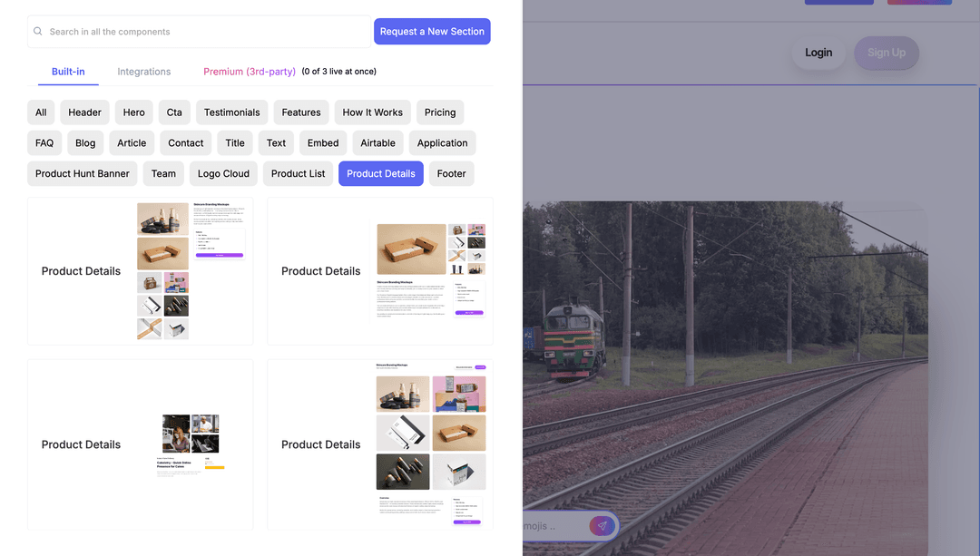
Task: Click the train photo on the page
Action: [x=725, y=378]
